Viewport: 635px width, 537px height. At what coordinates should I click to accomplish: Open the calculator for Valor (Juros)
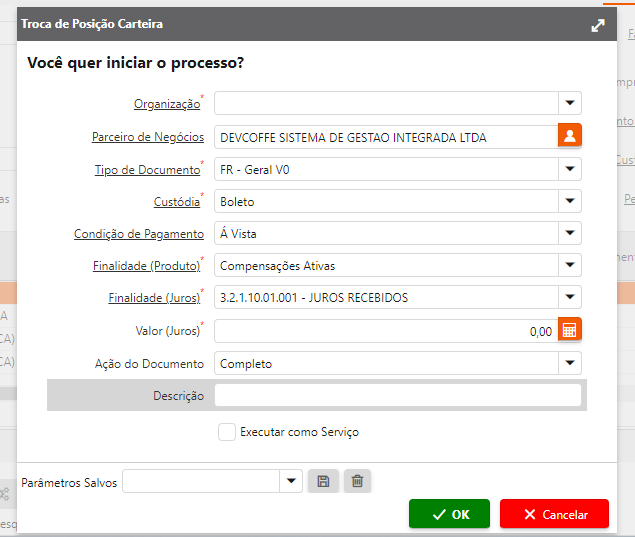(570, 331)
